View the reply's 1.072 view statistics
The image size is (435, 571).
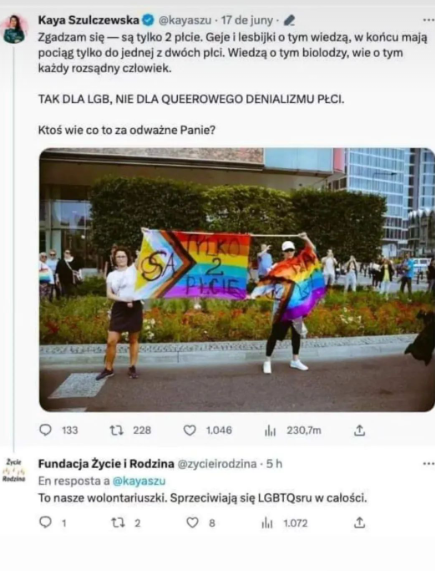click(x=267, y=524)
